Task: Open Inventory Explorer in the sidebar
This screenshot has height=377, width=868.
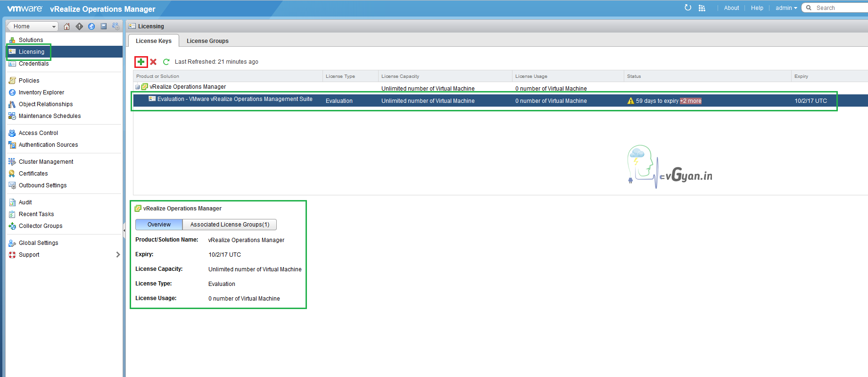Action: pos(41,92)
